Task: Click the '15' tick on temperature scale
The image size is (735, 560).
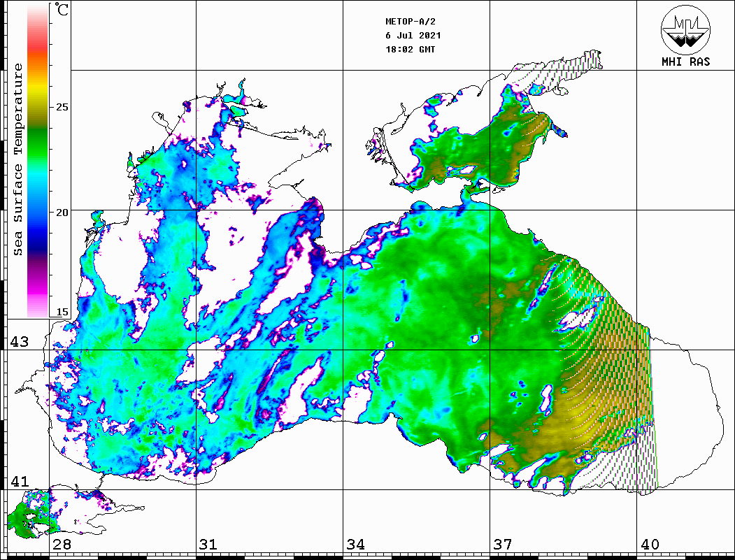Action: (62, 312)
